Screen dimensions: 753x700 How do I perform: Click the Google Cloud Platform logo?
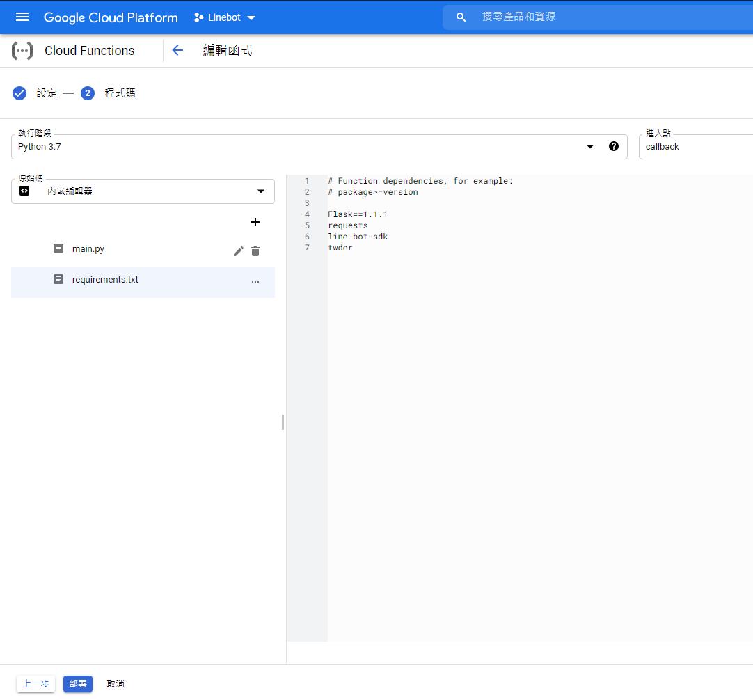coord(111,18)
